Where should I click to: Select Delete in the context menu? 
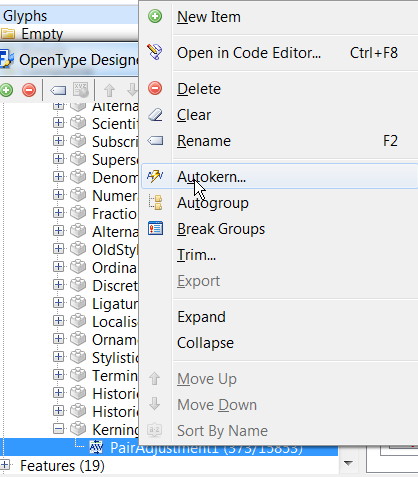tap(199, 89)
